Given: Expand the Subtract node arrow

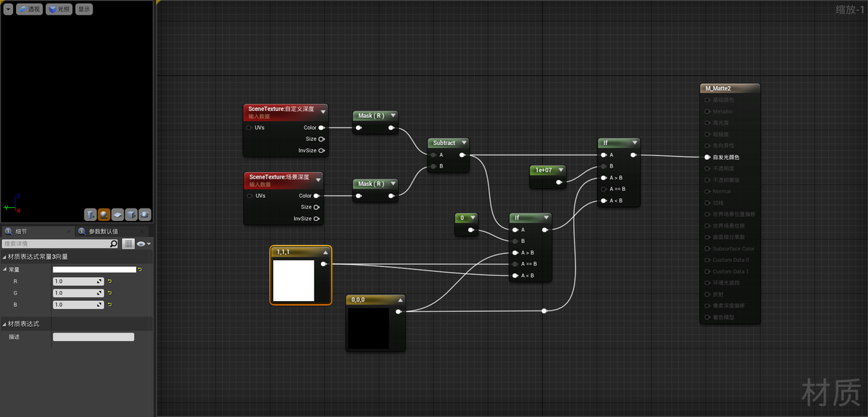Looking at the screenshot, I should [x=463, y=142].
